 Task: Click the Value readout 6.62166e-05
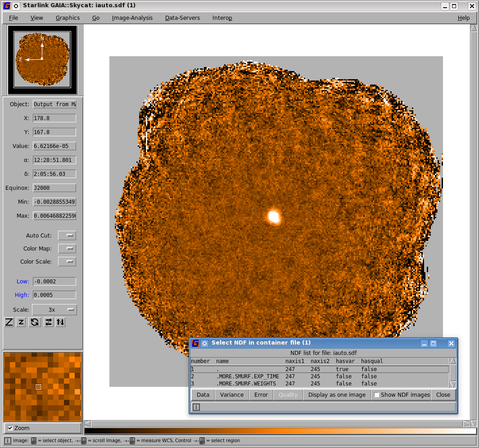click(54, 146)
